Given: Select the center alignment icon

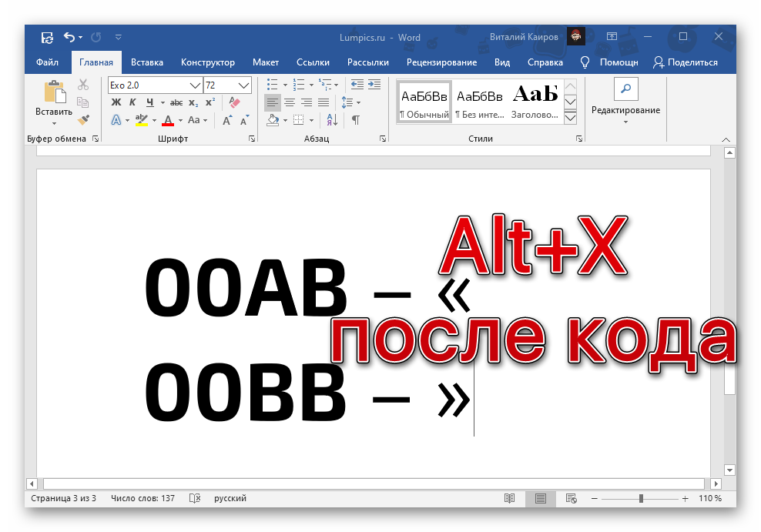Looking at the screenshot, I should [x=290, y=102].
